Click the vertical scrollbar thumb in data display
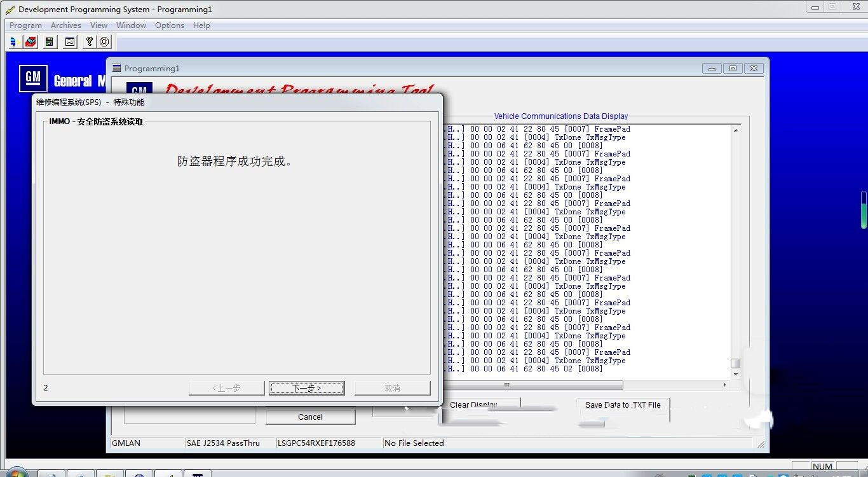The height and width of the screenshot is (477, 868). (x=736, y=363)
